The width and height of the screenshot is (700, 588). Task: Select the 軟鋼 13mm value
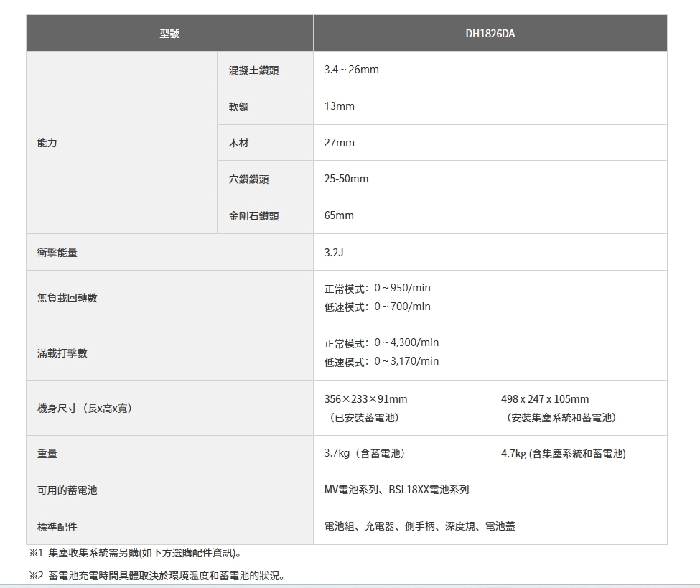pos(340,106)
